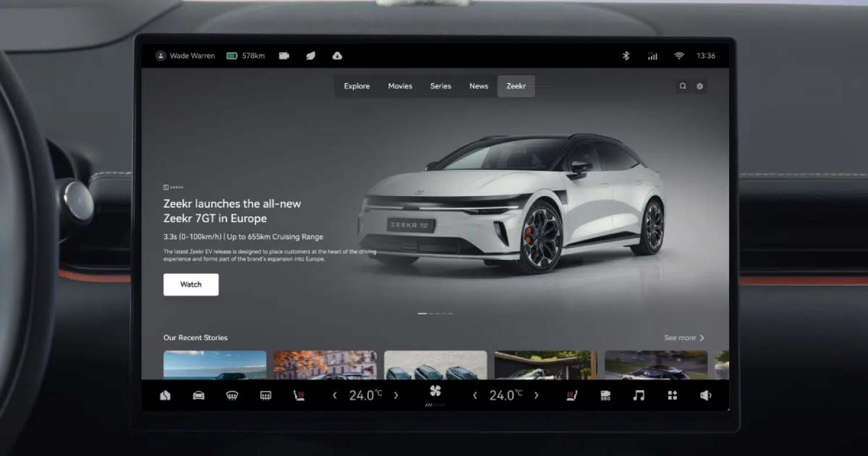Screen dimensions: 868x456
Task: Tap the dashcam icon in status bar
Action: pos(284,56)
